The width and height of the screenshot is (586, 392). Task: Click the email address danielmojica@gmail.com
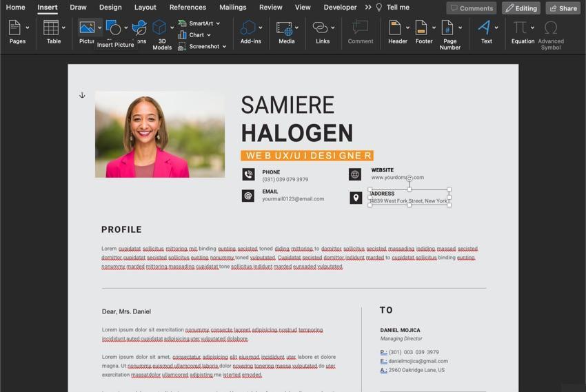tap(418, 361)
